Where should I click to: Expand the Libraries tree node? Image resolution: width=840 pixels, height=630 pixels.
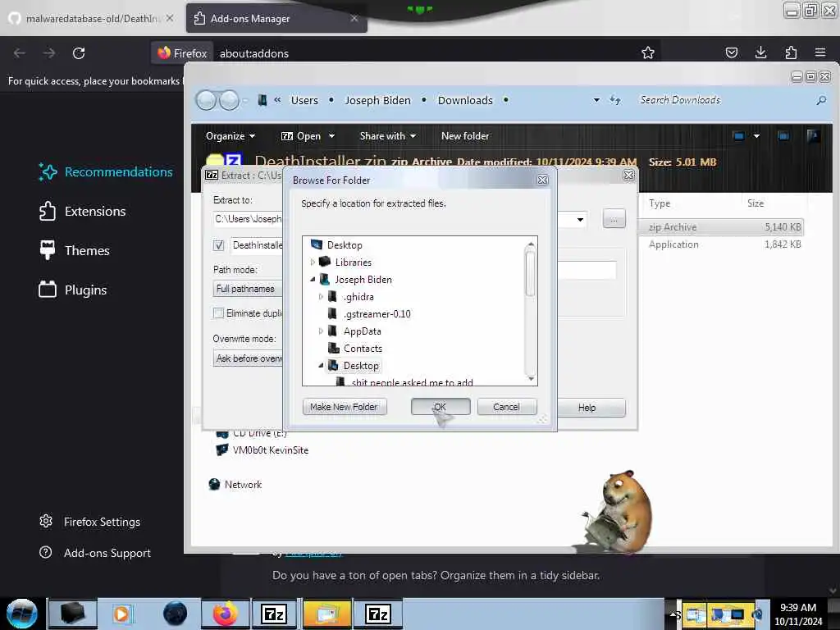pyautogui.click(x=313, y=262)
